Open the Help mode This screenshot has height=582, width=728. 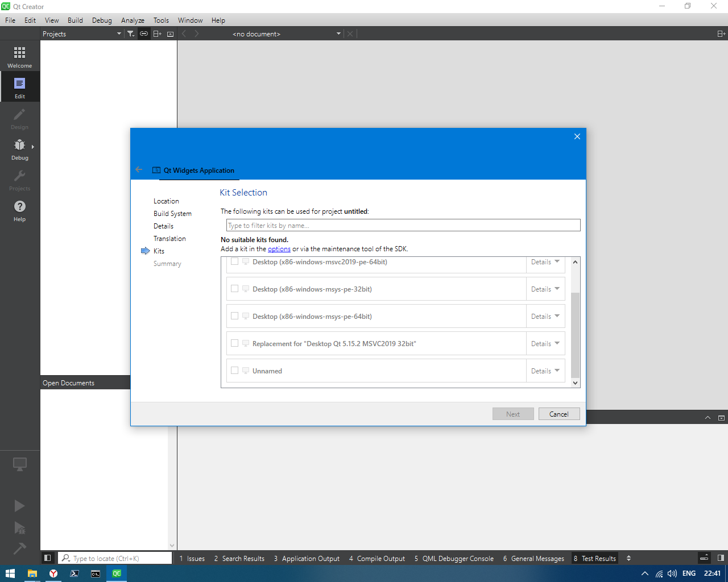click(x=19, y=211)
